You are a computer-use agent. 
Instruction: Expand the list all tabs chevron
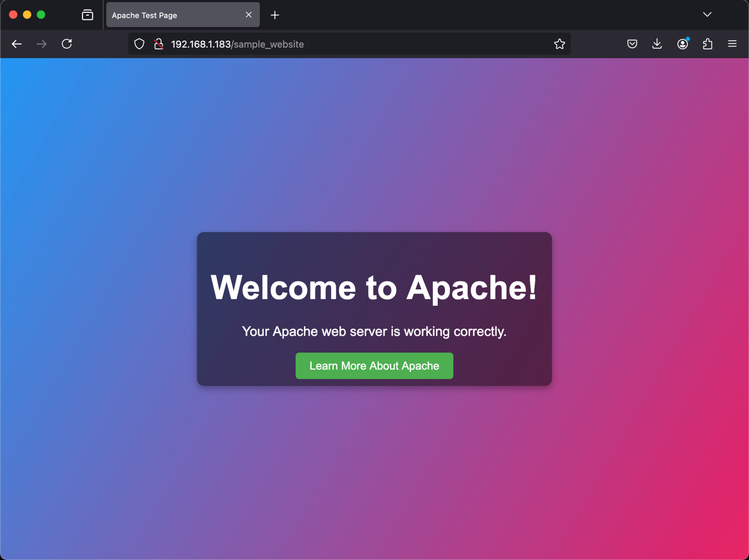(707, 15)
